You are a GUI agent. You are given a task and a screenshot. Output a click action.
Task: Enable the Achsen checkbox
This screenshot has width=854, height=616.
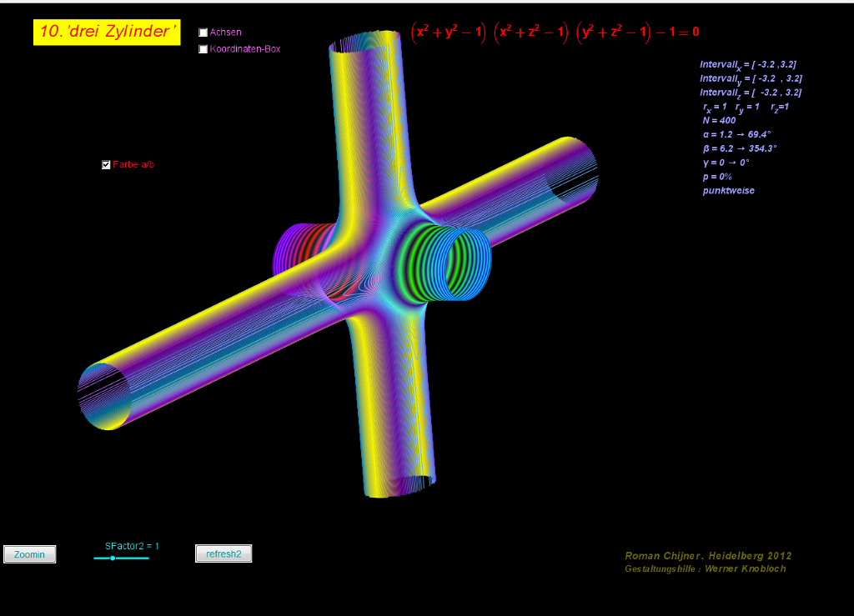(203, 33)
